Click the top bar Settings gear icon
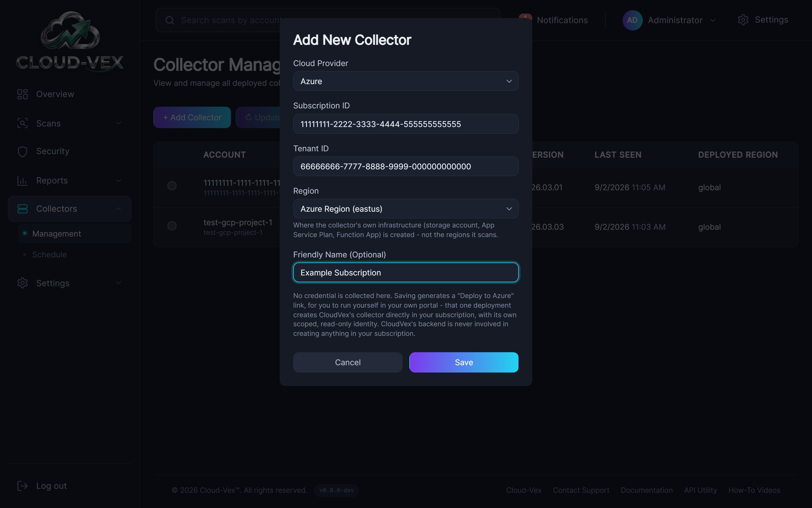This screenshot has height=508, width=812. point(743,20)
